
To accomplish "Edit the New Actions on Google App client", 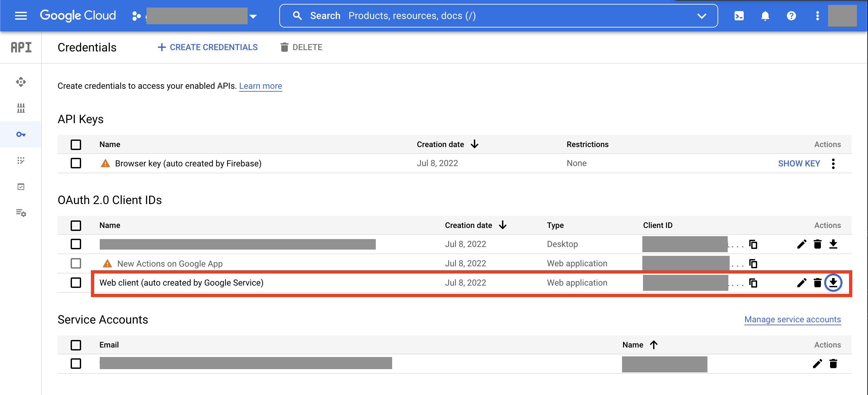I will (802, 263).
